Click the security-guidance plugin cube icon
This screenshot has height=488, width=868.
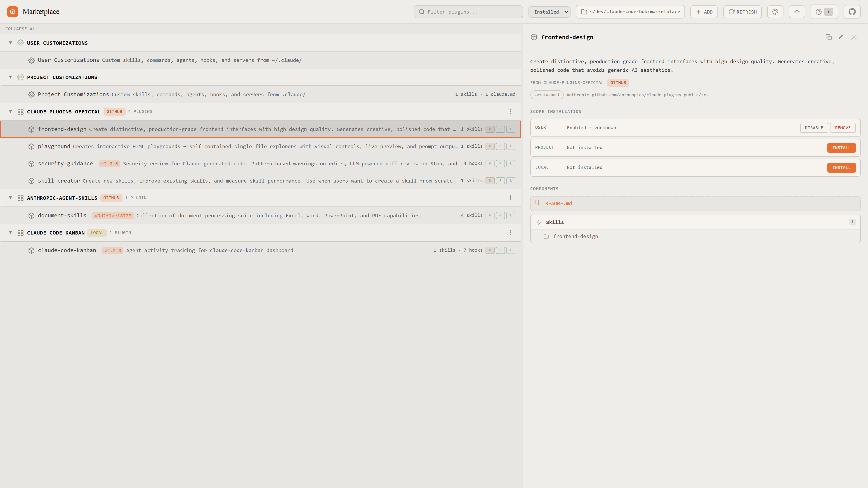31,164
